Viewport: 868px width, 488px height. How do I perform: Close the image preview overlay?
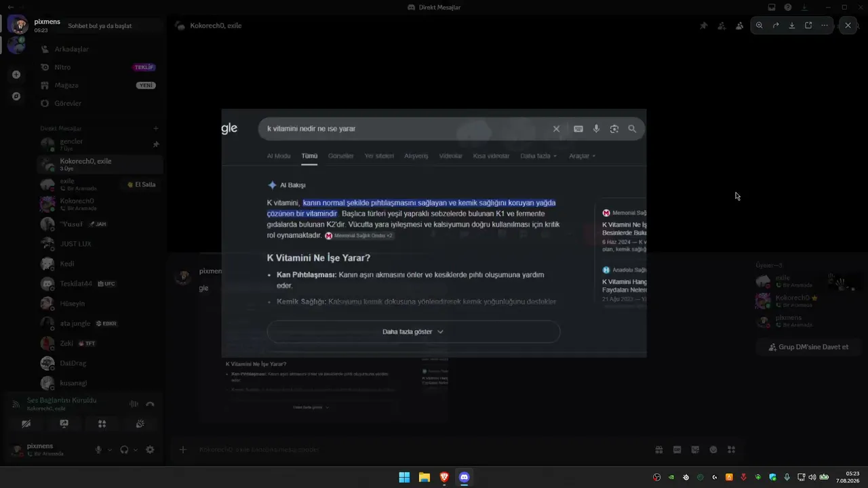pos(848,25)
